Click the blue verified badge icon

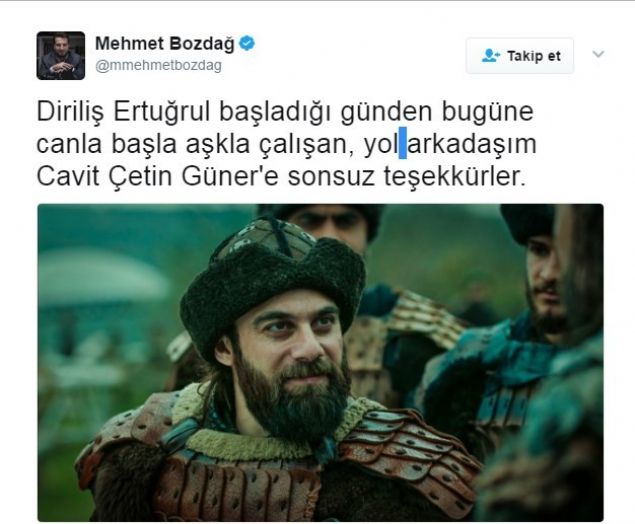tap(247, 43)
